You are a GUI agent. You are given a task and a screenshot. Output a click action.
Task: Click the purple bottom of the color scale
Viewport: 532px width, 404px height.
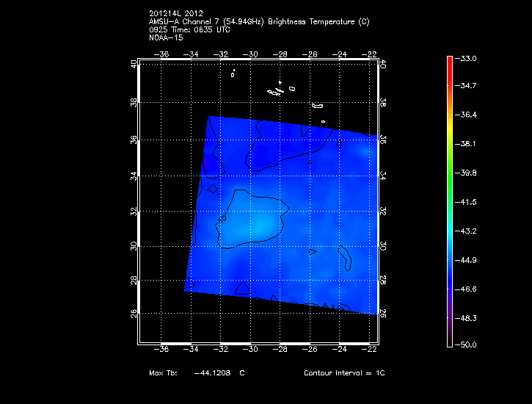click(449, 323)
